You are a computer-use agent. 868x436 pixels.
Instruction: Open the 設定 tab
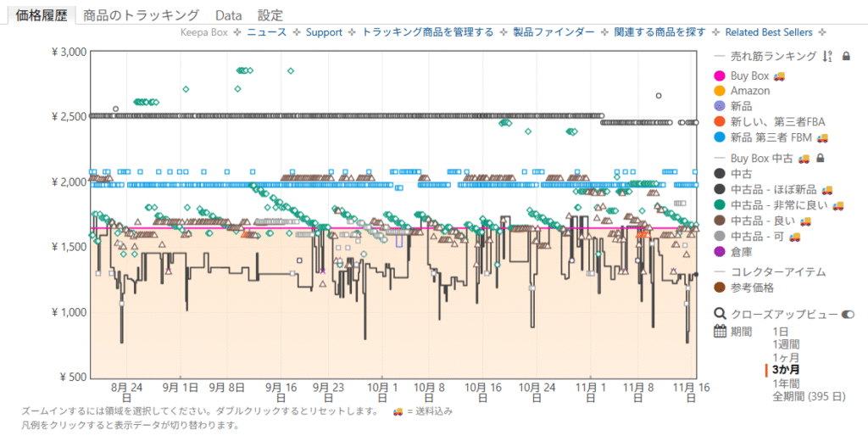[x=270, y=15]
